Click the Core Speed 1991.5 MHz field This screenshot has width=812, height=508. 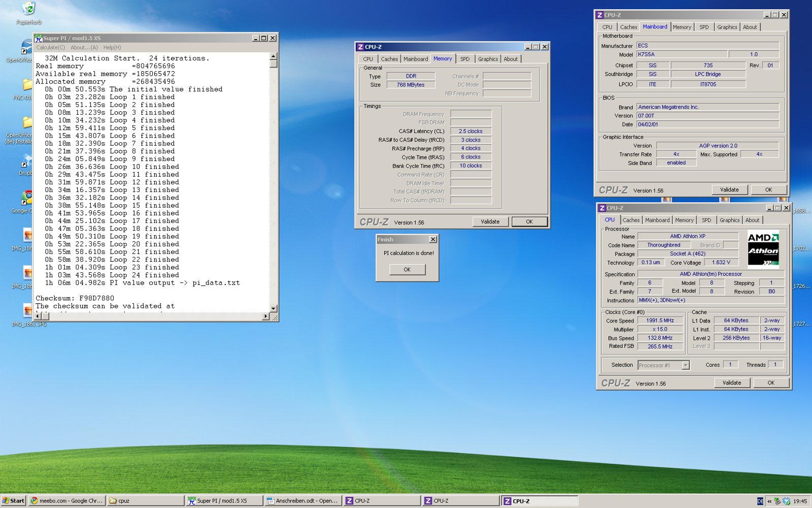pos(660,321)
